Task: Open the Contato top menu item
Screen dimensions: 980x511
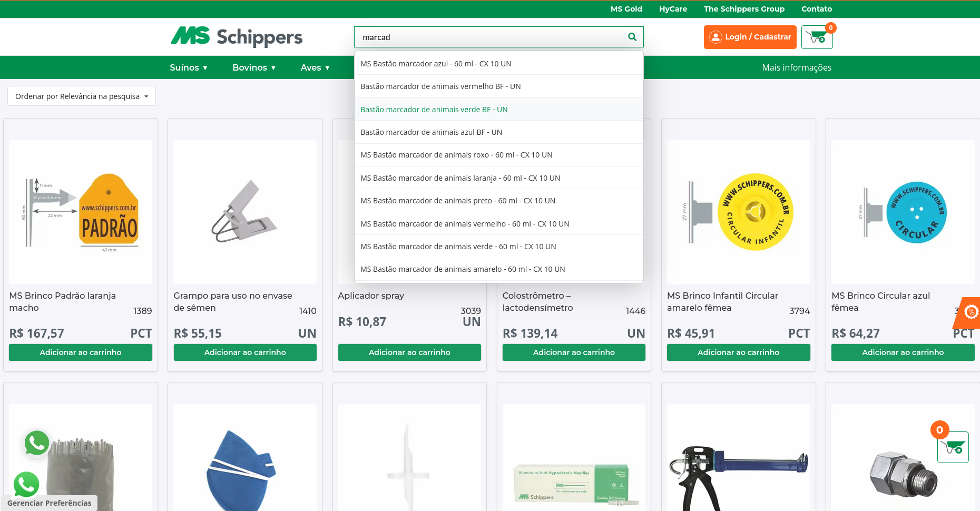Action: pos(816,9)
